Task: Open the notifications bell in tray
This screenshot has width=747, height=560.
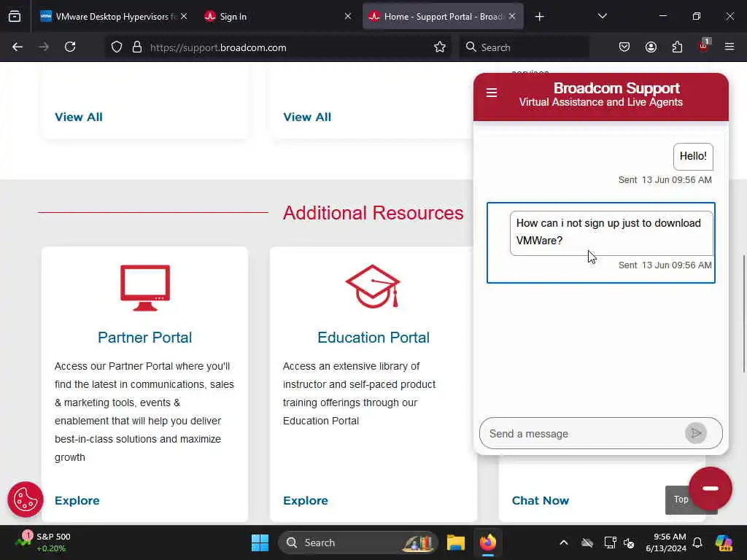Action: [x=697, y=542]
